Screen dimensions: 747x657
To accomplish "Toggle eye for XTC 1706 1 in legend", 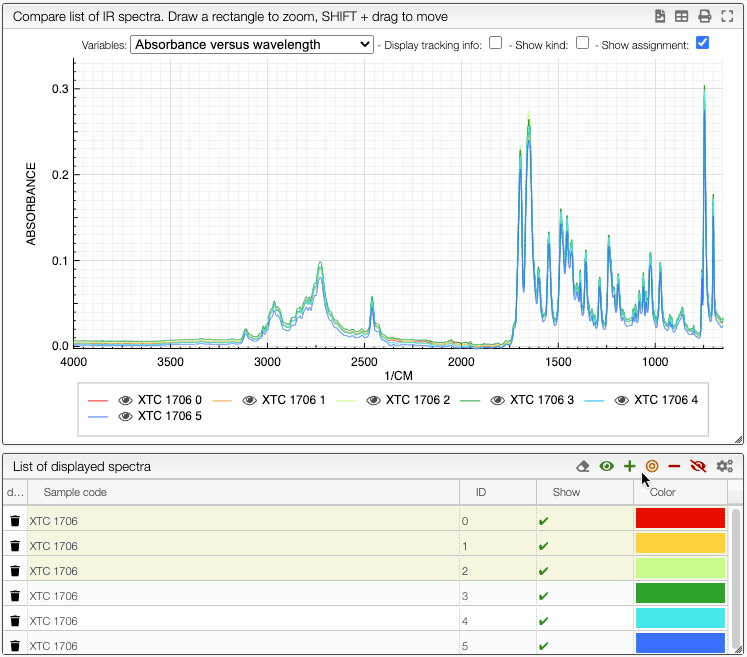I will [250, 400].
